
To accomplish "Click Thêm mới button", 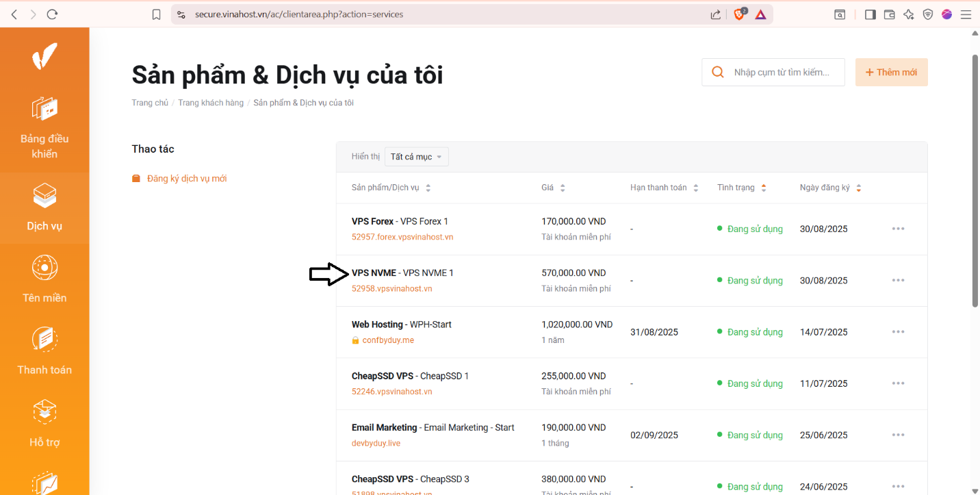I will [892, 72].
